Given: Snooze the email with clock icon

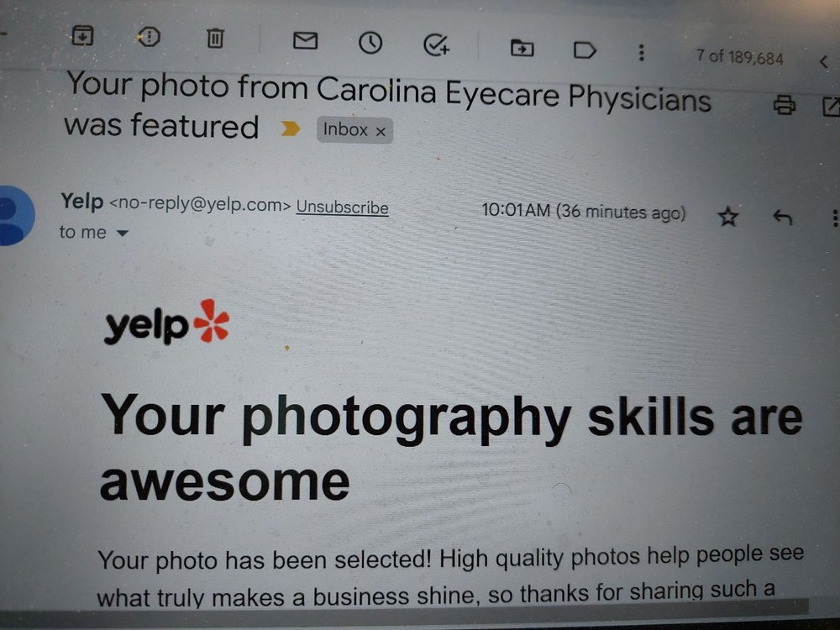Looking at the screenshot, I should (370, 43).
